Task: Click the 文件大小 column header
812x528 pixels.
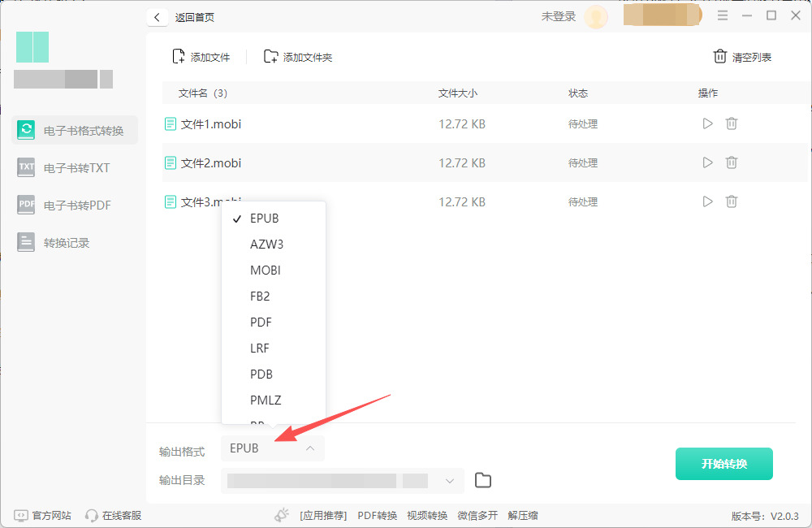Action: point(458,93)
